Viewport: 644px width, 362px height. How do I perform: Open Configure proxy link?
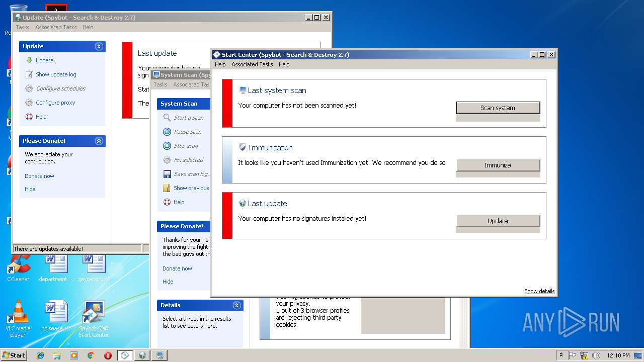point(55,103)
